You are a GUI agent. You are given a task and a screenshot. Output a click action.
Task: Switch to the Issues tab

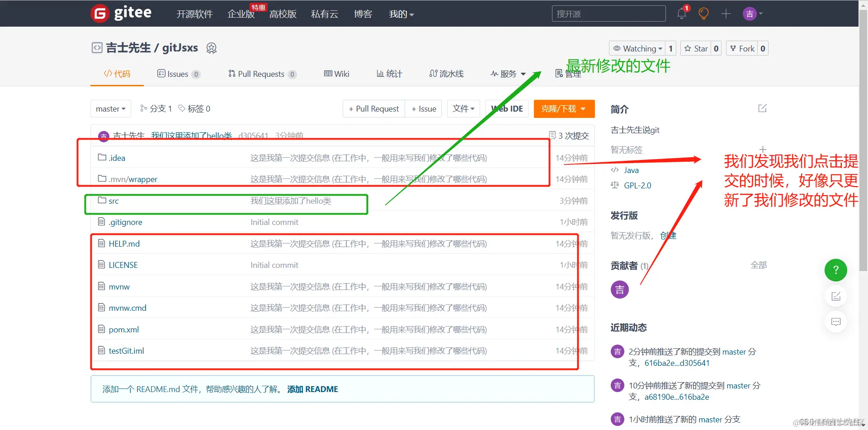(x=179, y=74)
